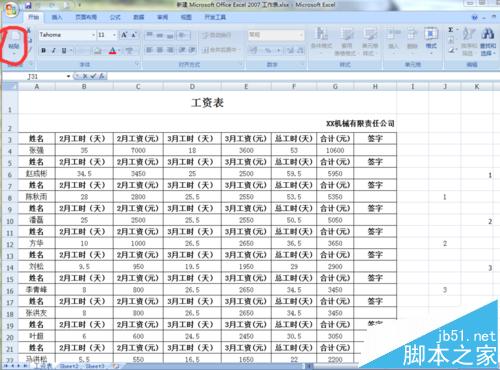Viewport: 500px width, 370px height.
Task: Switch to the Data (数据) tab
Action: (139, 17)
